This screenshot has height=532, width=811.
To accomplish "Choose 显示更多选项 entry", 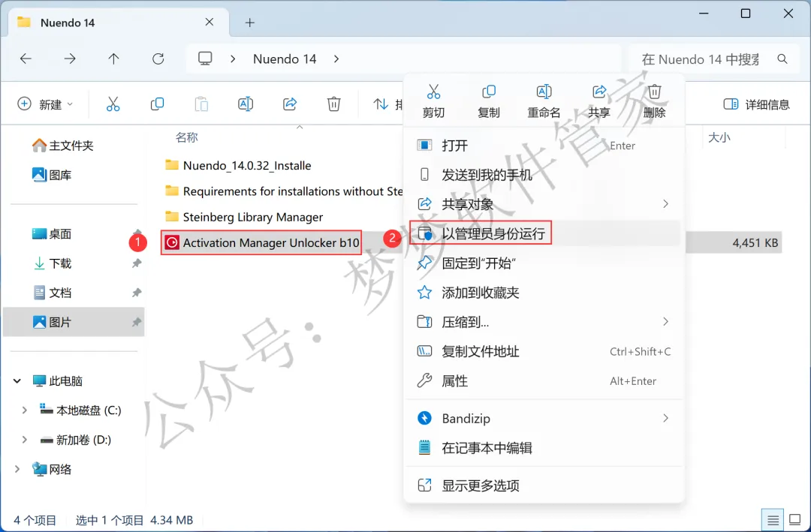I will (544, 485).
